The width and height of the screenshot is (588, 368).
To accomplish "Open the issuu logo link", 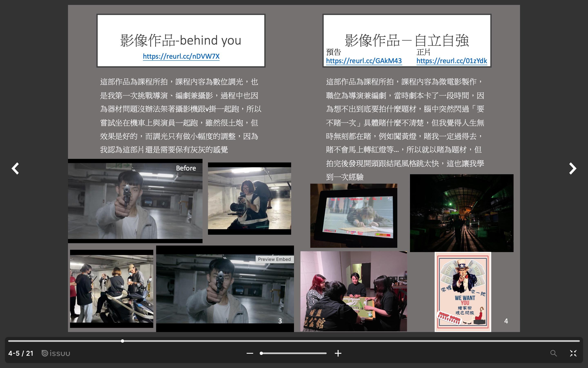I will (x=56, y=353).
